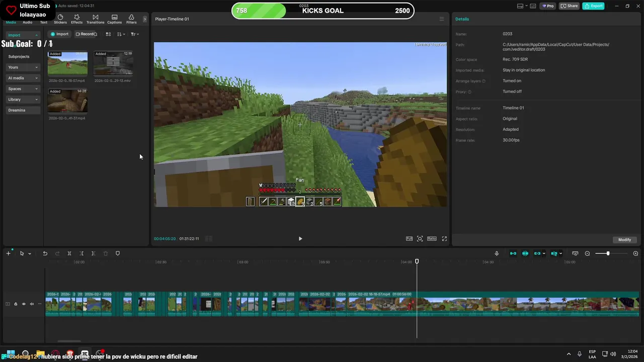The height and width of the screenshot is (362, 644).
Task: Click the timeline playhead marker
Action: [417, 261]
